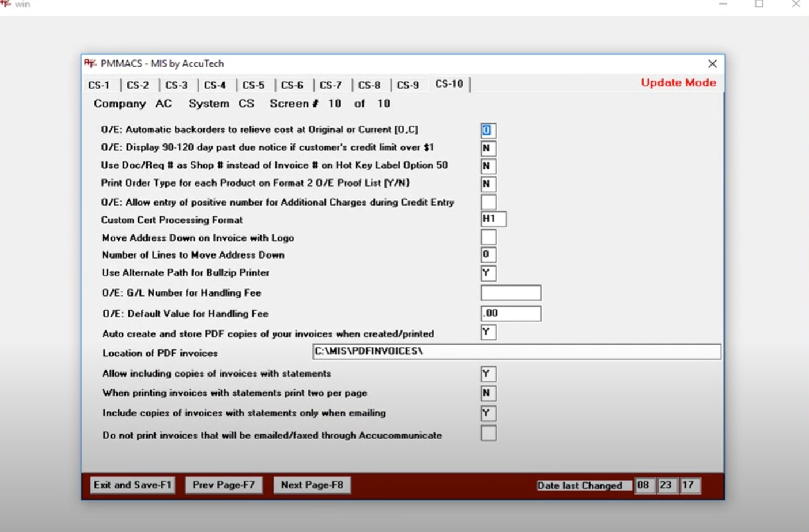Advance with Next Page-F8 button
Screen dimensions: 809x532
tap(312, 485)
